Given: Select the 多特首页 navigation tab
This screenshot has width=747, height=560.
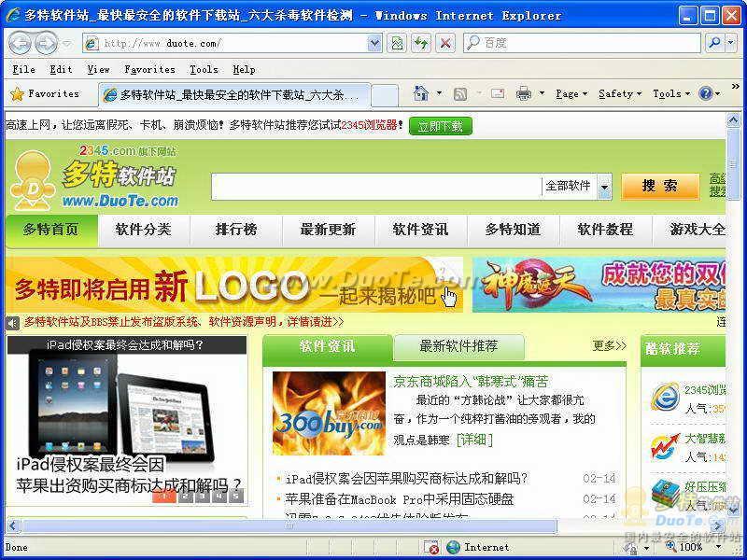Looking at the screenshot, I should pyautogui.click(x=51, y=230).
